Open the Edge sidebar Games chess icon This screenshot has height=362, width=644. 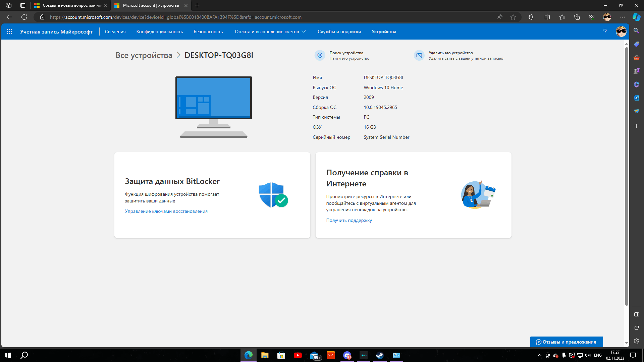point(636,71)
